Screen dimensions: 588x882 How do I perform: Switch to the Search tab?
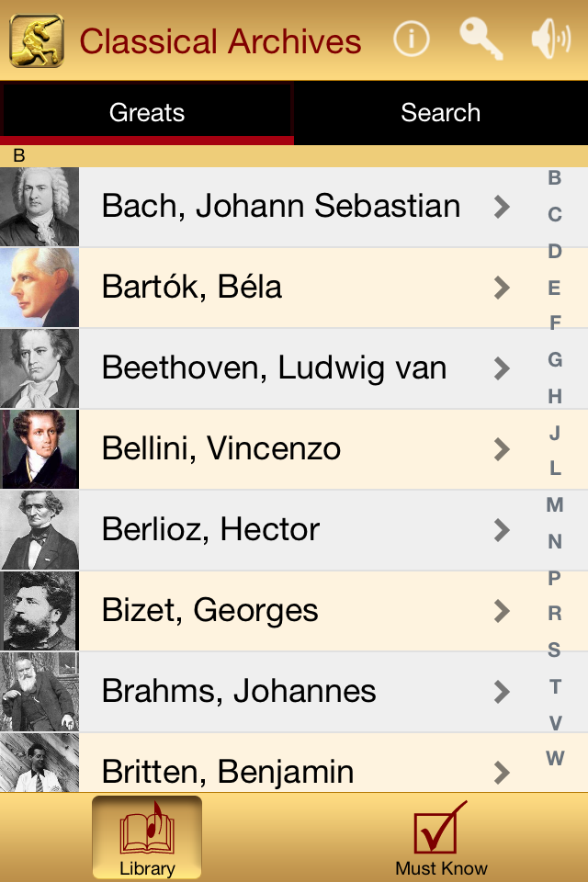point(441,112)
